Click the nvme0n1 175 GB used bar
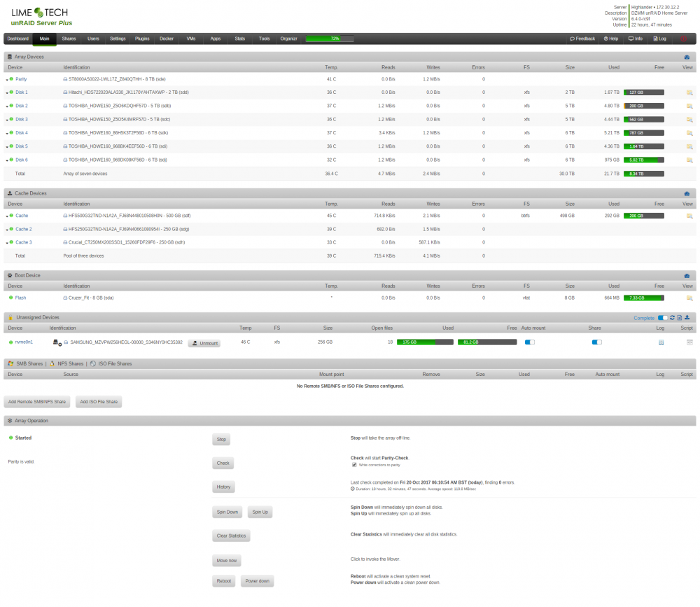 (x=425, y=342)
